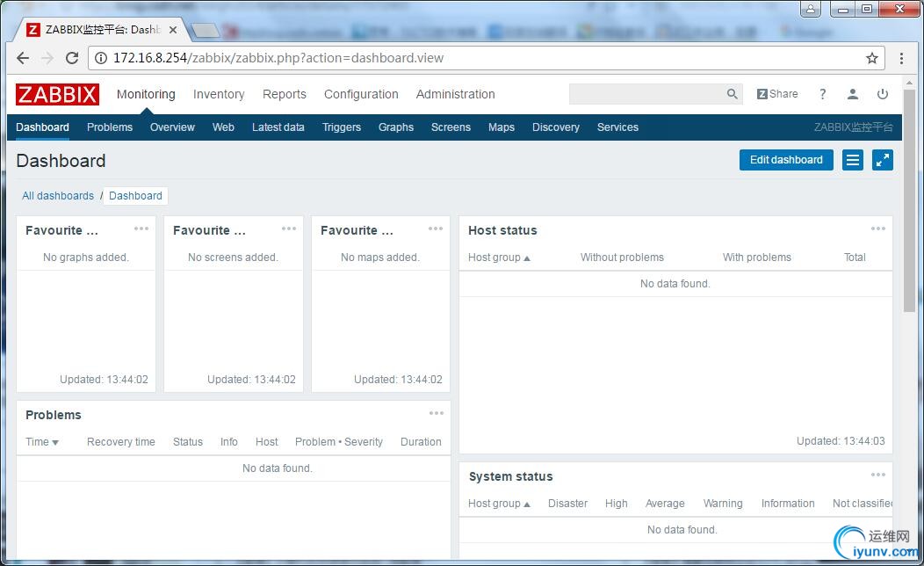Screen dimensions: 924x566
Task: Open the Services submenu
Action: pos(617,127)
